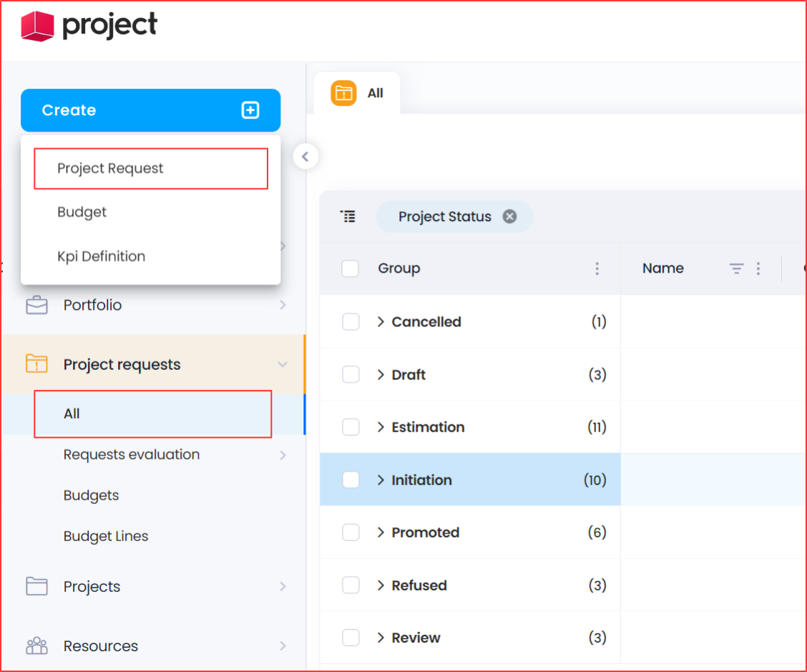Click the plus icon on Create button
Viewport: 807px width, 672px height.
(x=250, y=110)
